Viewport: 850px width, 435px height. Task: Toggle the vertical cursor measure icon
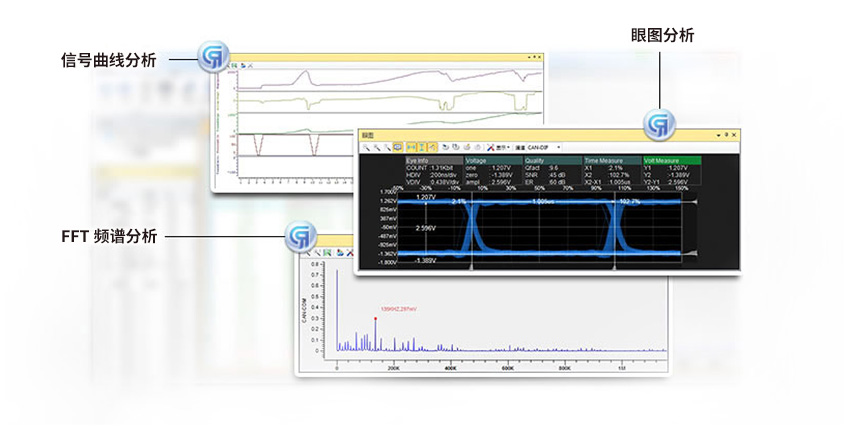tap(421, 147)
